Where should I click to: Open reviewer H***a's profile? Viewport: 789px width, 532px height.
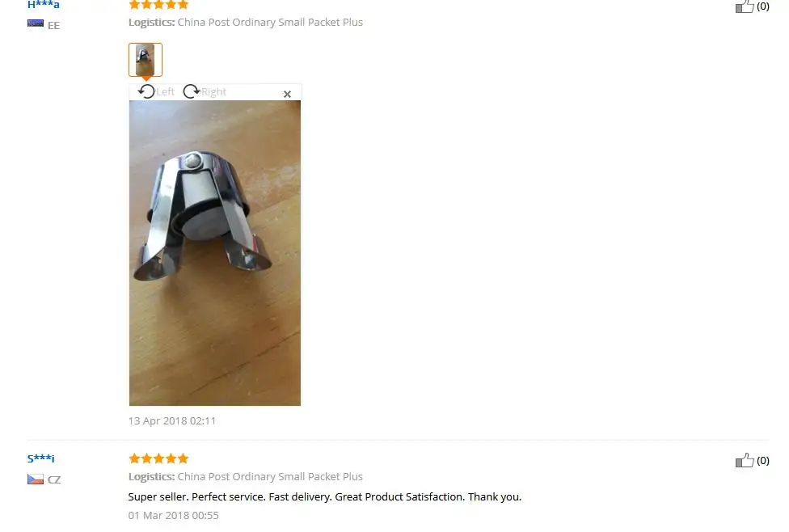click(x=44, y=5)
